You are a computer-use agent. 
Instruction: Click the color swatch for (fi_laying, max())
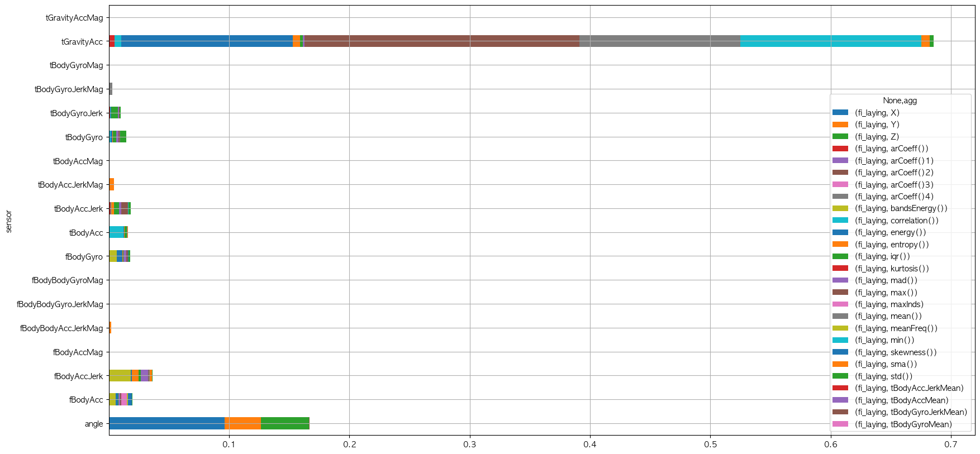[840, 293]
